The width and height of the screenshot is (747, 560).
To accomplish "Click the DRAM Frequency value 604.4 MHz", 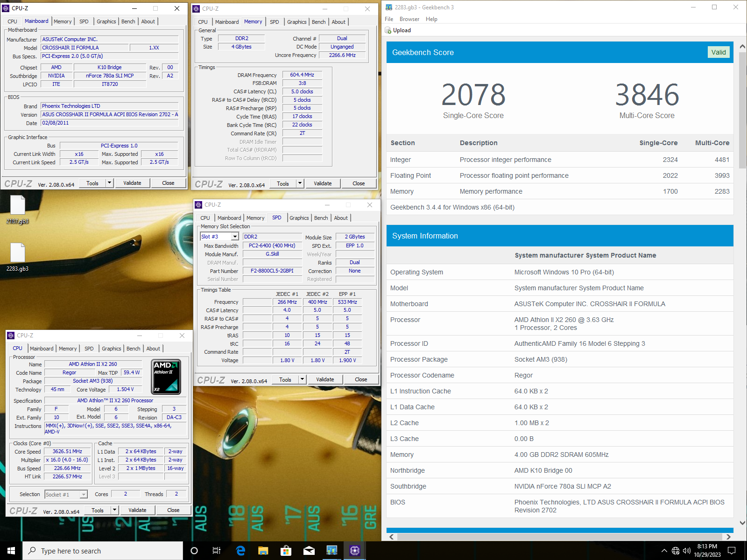I will 302,75.
